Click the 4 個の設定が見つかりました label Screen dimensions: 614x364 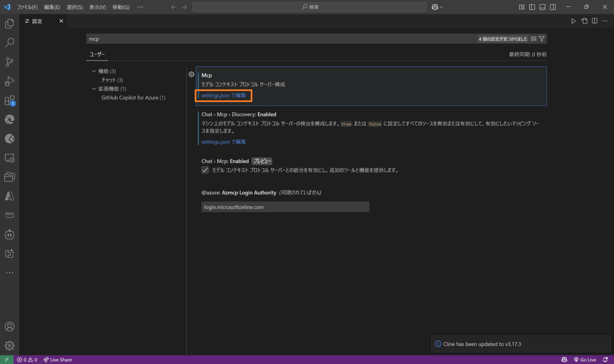coord(503,39)
